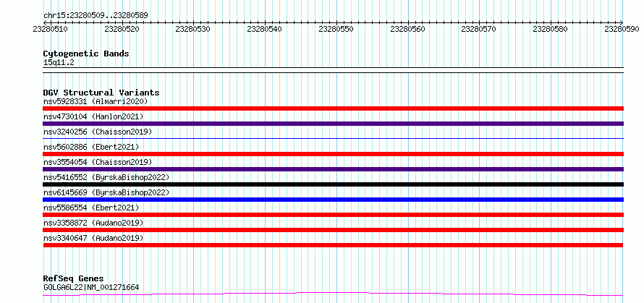
Task: Click the red bar for nsv3358872
Action: (x=333, y=230)
